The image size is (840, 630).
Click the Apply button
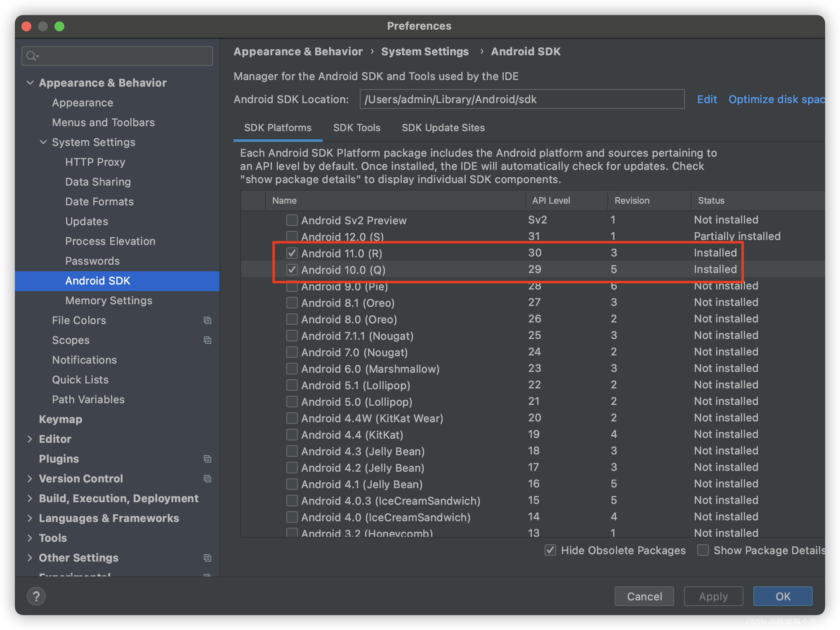click(713, 596)
